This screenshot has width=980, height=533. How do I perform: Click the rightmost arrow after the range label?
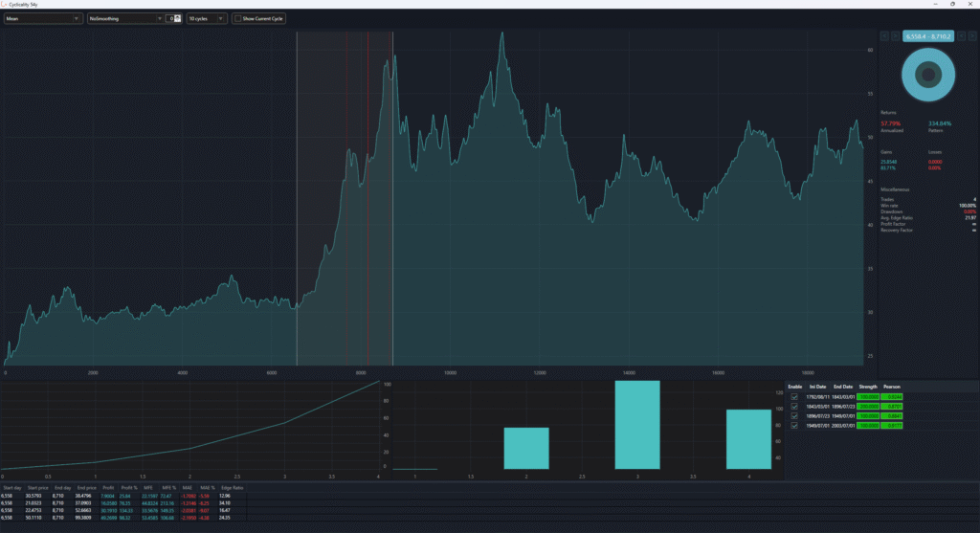pyautogui.click(x=972, y=36)
